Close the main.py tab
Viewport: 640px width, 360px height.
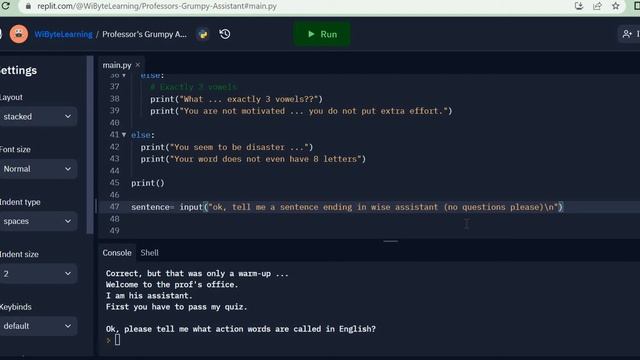pos(138,65)
